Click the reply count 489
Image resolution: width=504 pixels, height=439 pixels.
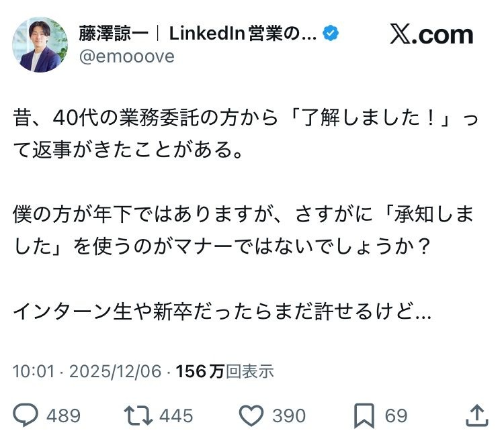(x=63, y=416)
